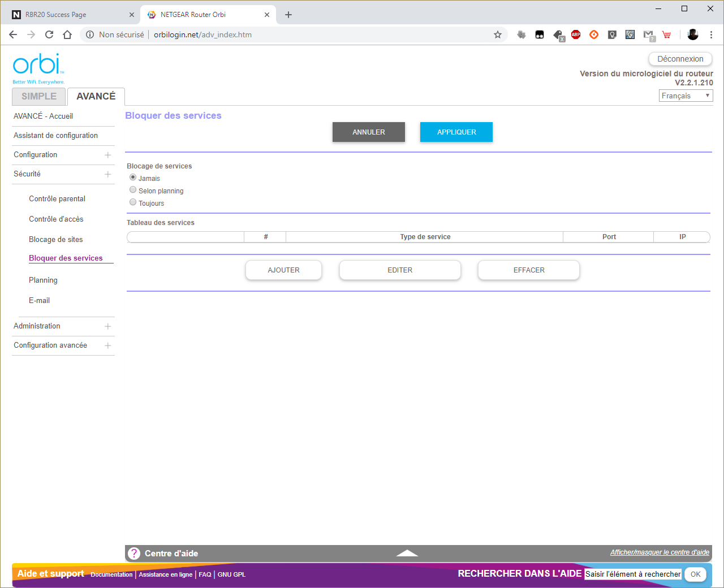Viewport: 724px width, 588px height.
Task: Close the NETGEAR Router Orbi tab
Action: [x=266, y=15]
